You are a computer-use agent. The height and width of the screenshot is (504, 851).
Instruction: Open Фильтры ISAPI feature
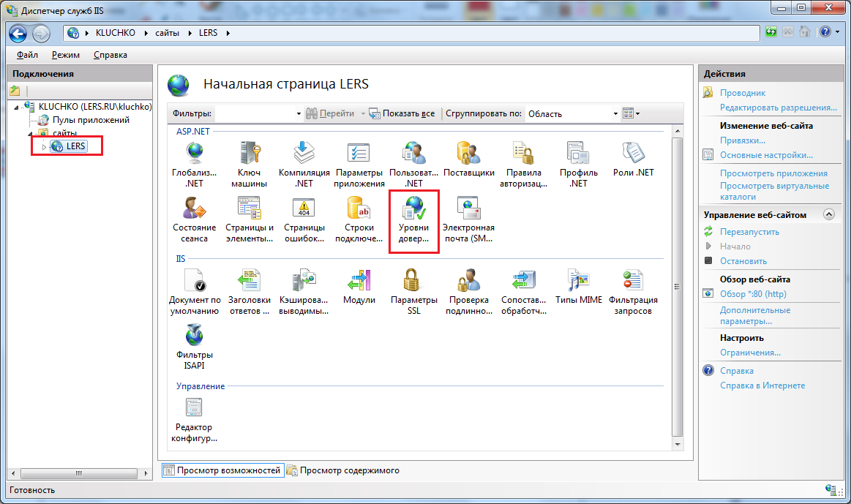click(195, 347)
